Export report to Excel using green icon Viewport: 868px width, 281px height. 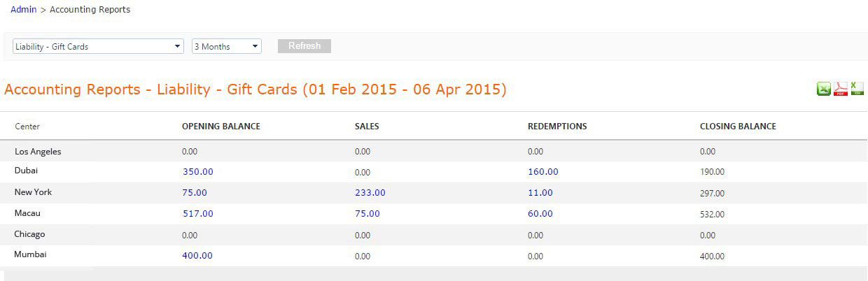click(x=824, y=89)
